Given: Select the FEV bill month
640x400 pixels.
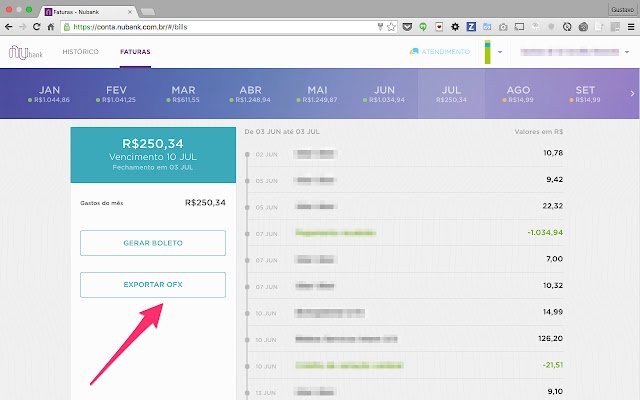Looking at the screenshot, I should (116, 94).
